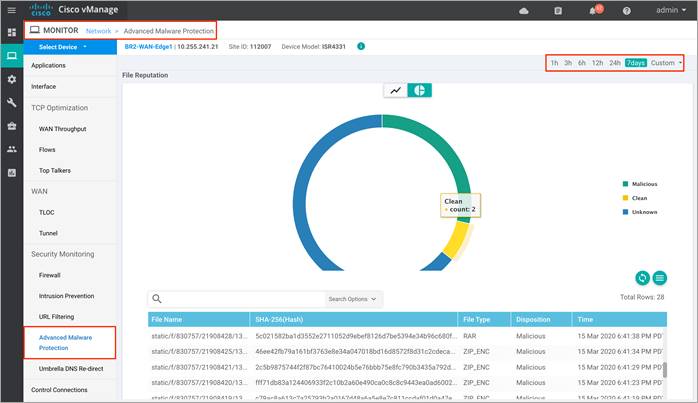698x403 pixels.
Task: Click the device info icon beside ISR4331
Action: [361, 46]
